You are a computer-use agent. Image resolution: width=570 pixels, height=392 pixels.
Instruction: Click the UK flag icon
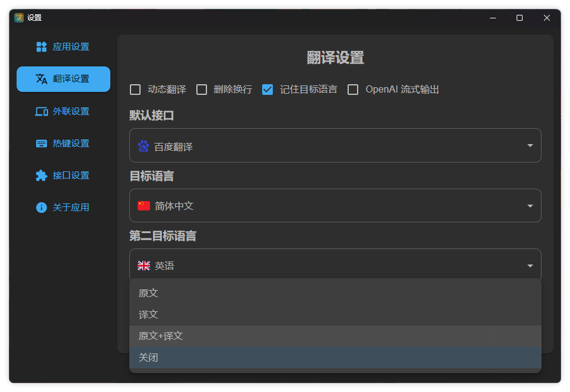click(x=144, y=266)
